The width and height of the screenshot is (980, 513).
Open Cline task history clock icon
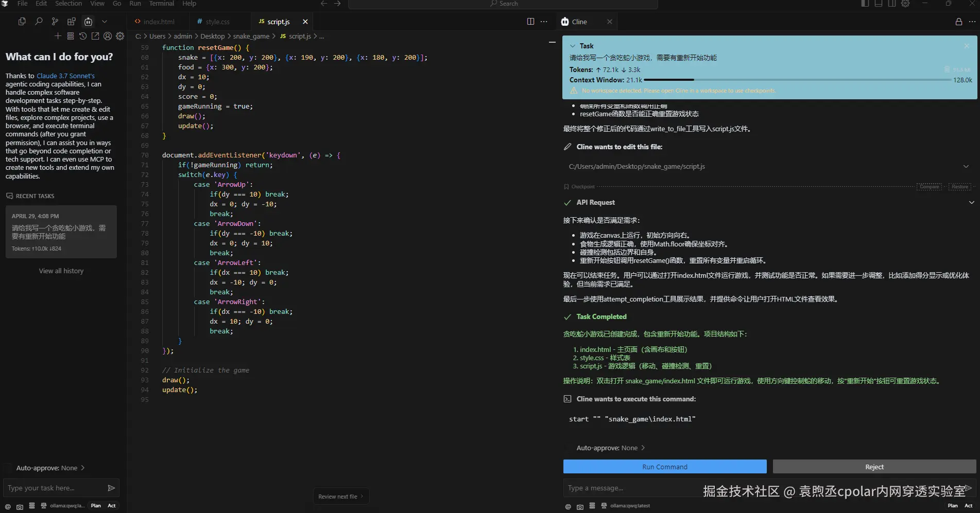tap(83, 36)
